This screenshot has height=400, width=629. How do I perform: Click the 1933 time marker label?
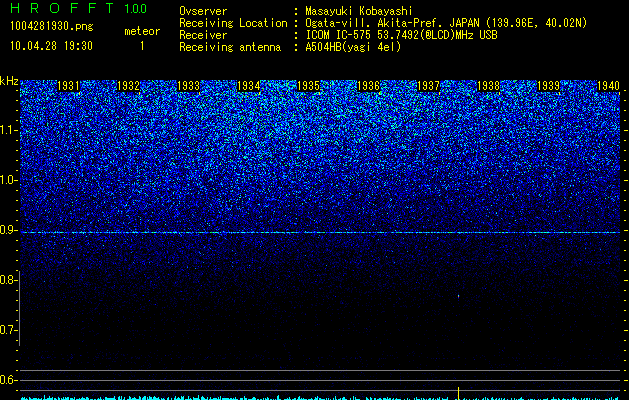(x=189, y=86)
